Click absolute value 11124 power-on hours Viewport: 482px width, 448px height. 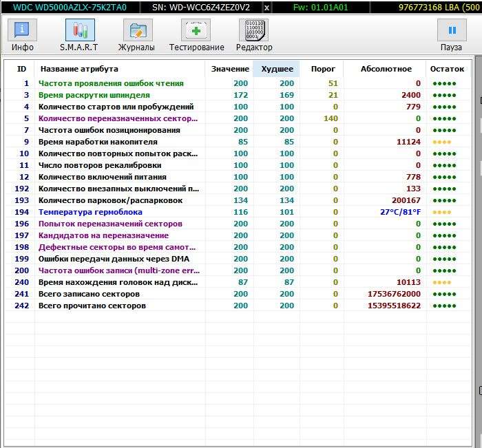point(408,142)
